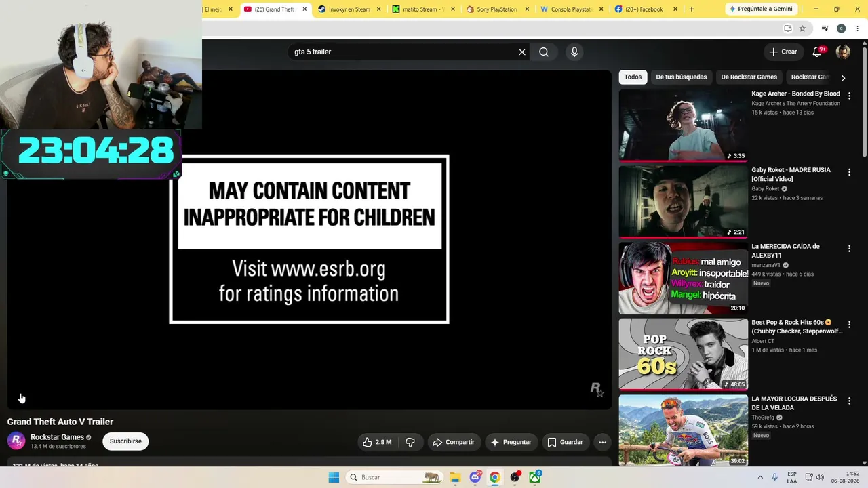The width and height of the screenshot is (868, 488).
Task: Open the Rockstar Games channel avatar
Action: coord(16,441)
